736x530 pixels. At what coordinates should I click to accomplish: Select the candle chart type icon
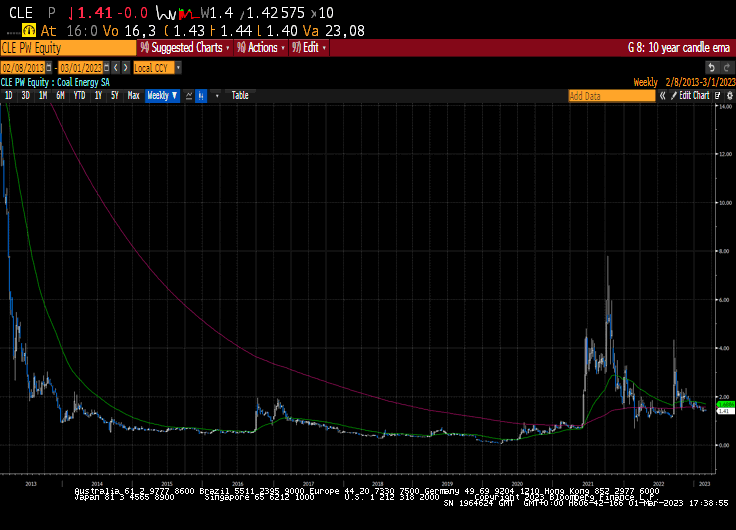(201, 96)
